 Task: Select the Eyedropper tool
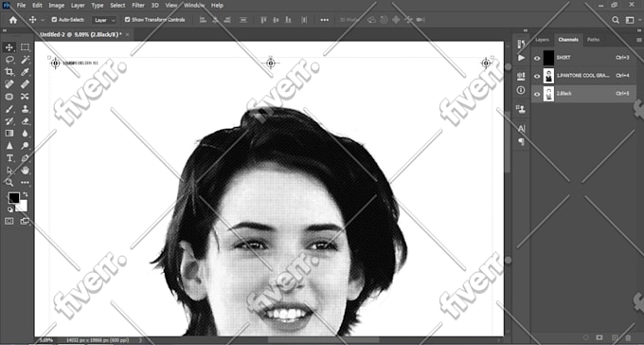pyautogui.click(x=25, y=72)
